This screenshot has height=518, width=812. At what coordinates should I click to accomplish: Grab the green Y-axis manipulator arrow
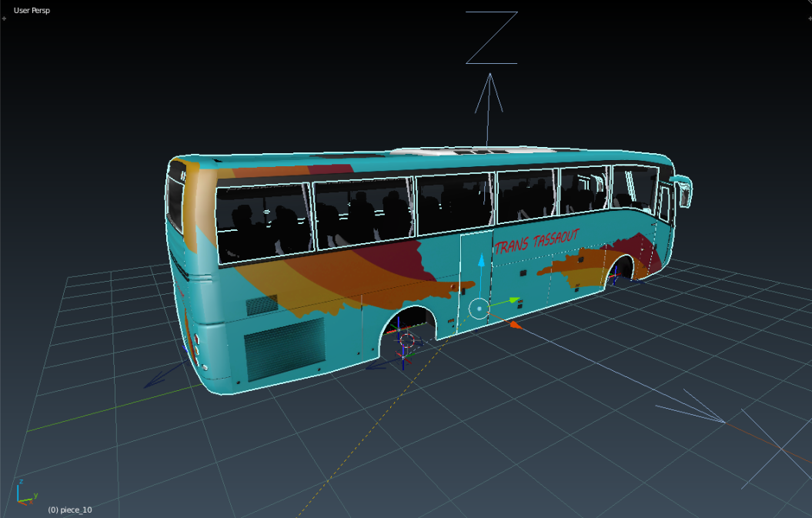click(513, 300)
